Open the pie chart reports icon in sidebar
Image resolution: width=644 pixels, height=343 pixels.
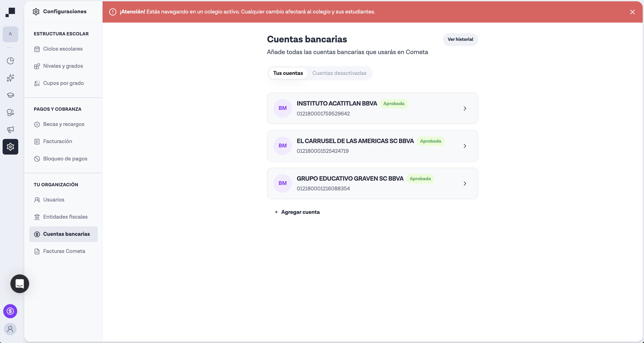(10, 61)
